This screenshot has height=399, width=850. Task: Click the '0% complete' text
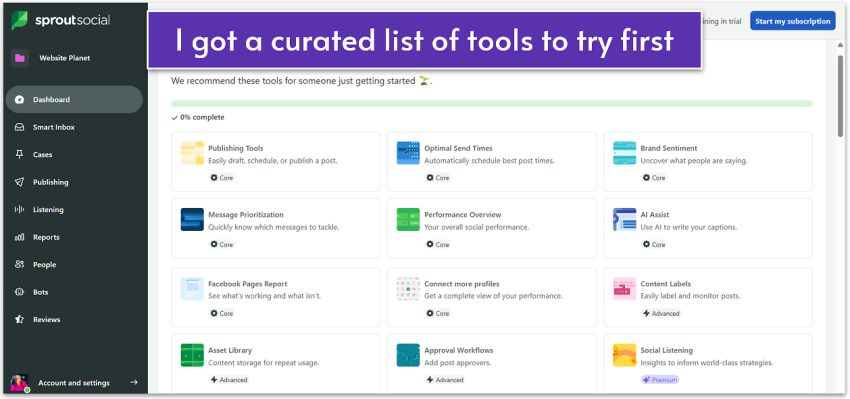point(202,117)
